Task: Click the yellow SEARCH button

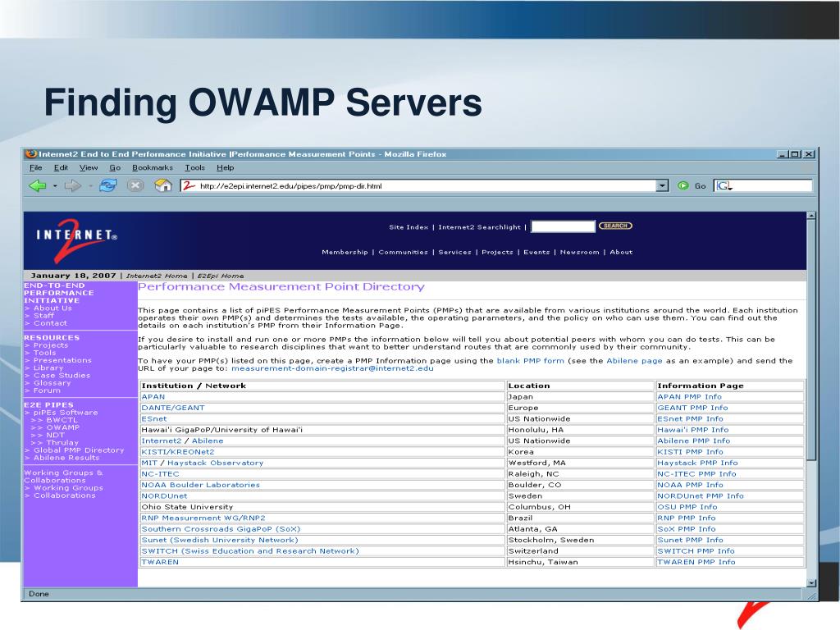Action: pyautogui.click(x=615, y=226)
